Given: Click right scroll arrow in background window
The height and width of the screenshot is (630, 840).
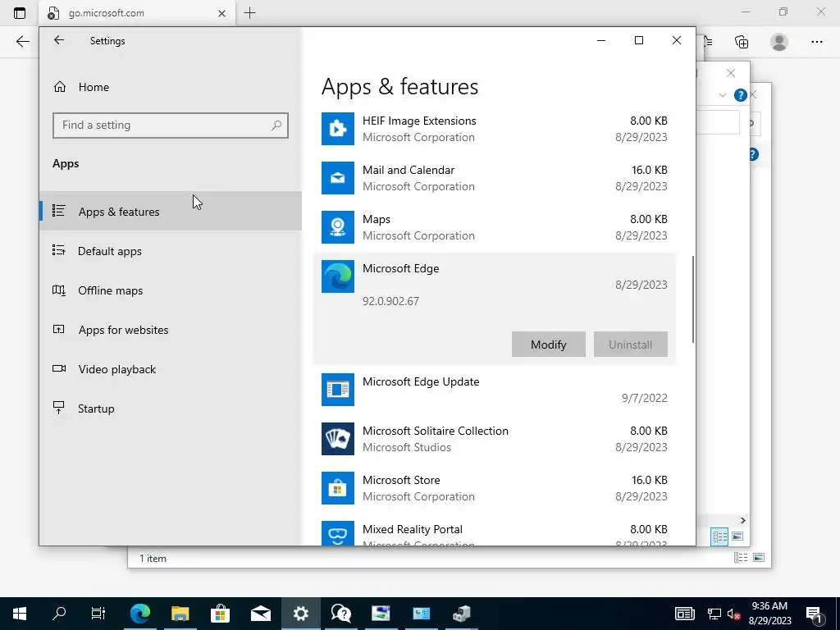Looking at the screenshot, I should (x=742, y=520).
